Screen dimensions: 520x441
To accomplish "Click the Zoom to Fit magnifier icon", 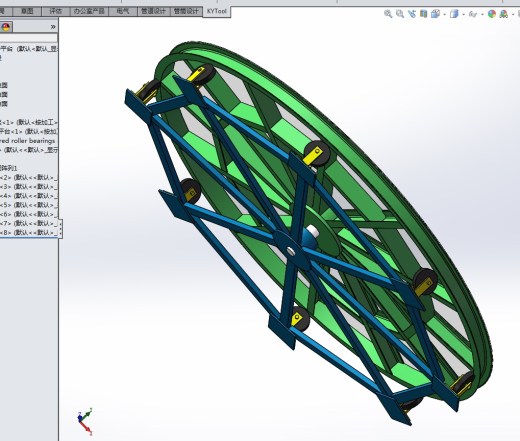I will (388, 14).
